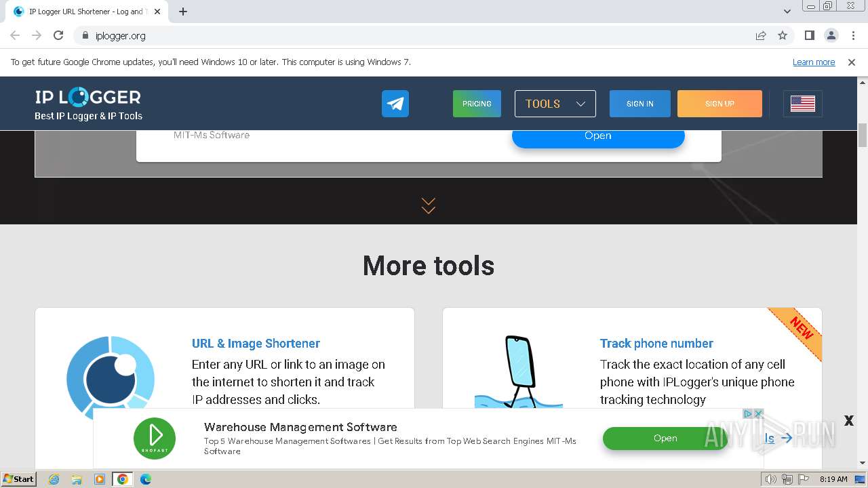868x488 pixels.
Task: Open a new tab with the plus button
Action: (x=183, y=12)
